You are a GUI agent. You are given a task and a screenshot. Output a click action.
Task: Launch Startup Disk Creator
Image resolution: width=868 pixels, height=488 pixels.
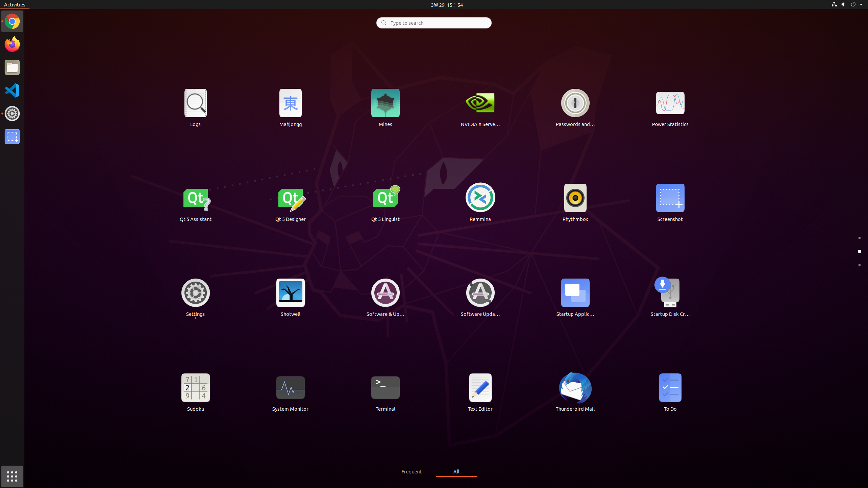(x=670, y=293)
